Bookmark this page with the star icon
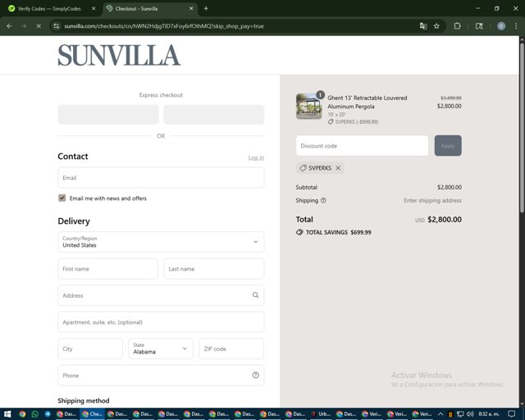This screenshot has width=525, height=420. coord(436,26)
